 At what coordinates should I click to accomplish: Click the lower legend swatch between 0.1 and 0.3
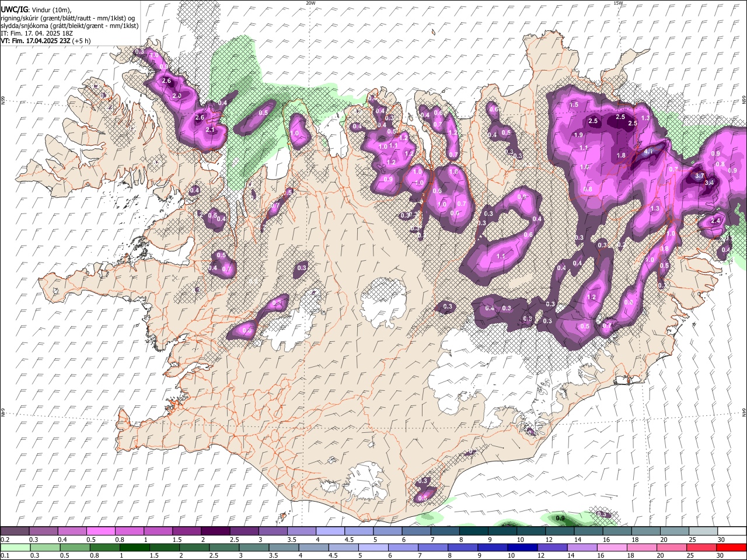click(15, 547)
